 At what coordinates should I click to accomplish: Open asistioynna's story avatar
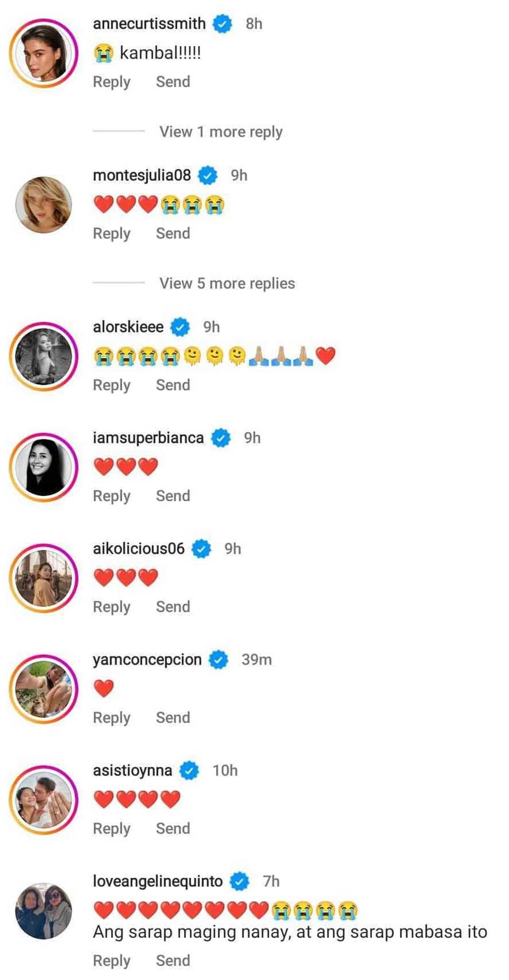(44, 800)
